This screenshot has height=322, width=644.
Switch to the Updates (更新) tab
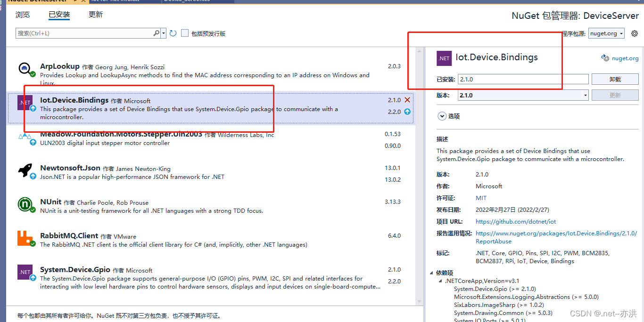pos(96,15)
